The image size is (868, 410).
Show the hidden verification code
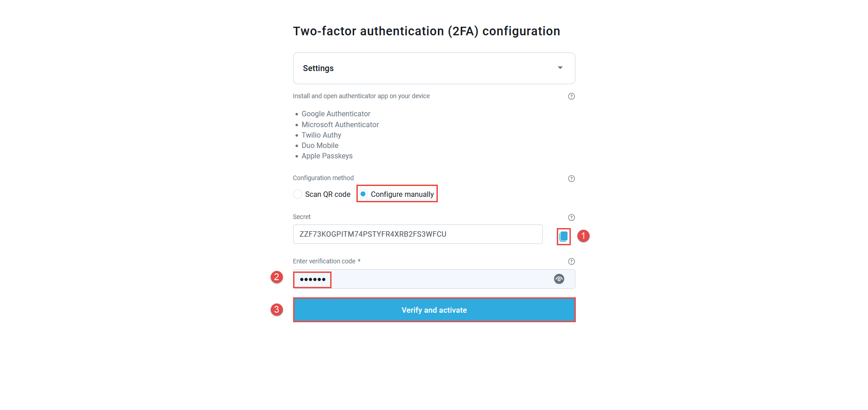pos(559,279)
